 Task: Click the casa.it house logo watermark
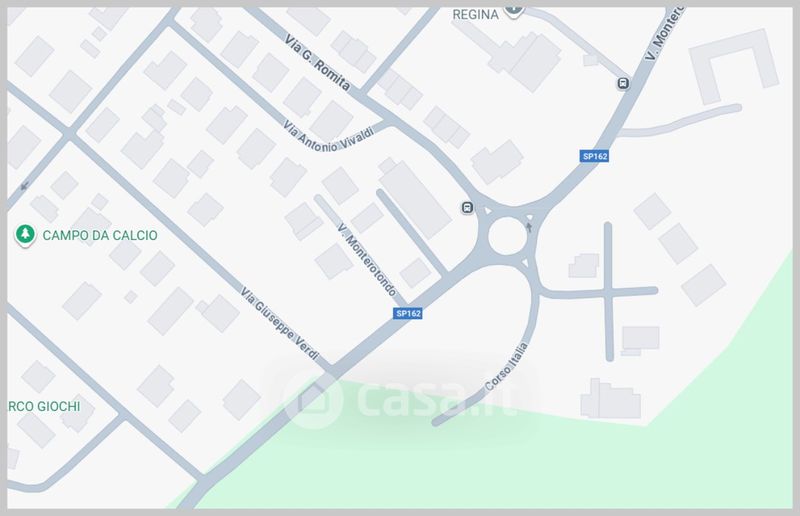tap(313, 401)
